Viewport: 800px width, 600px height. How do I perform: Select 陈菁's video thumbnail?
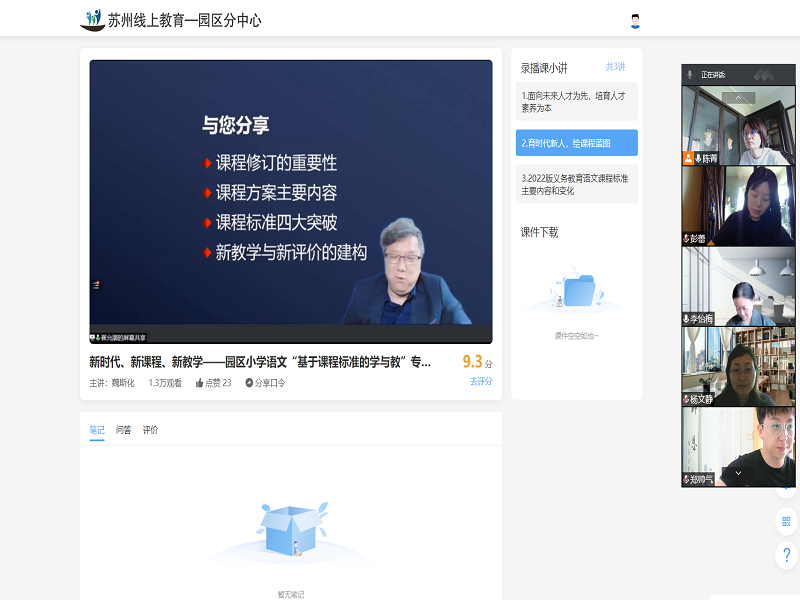click(x=738, y=125)
